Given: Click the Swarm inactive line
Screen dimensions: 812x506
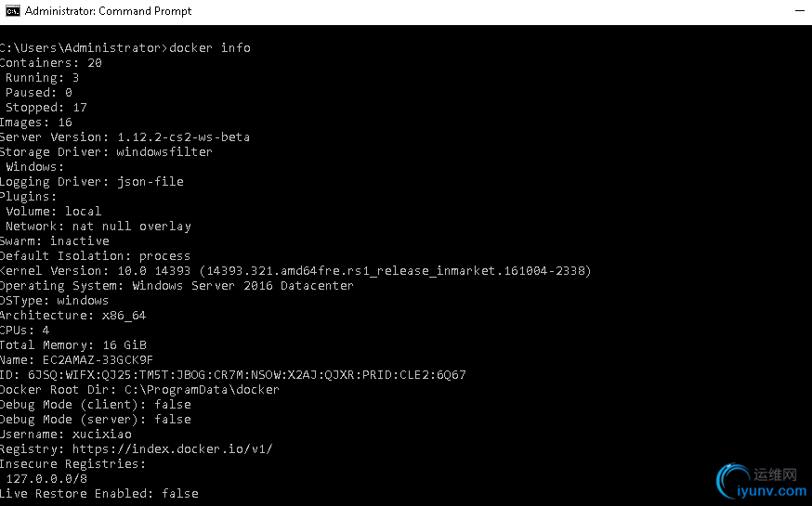Looking at the screenshot, I should click(x=55, y=241).
